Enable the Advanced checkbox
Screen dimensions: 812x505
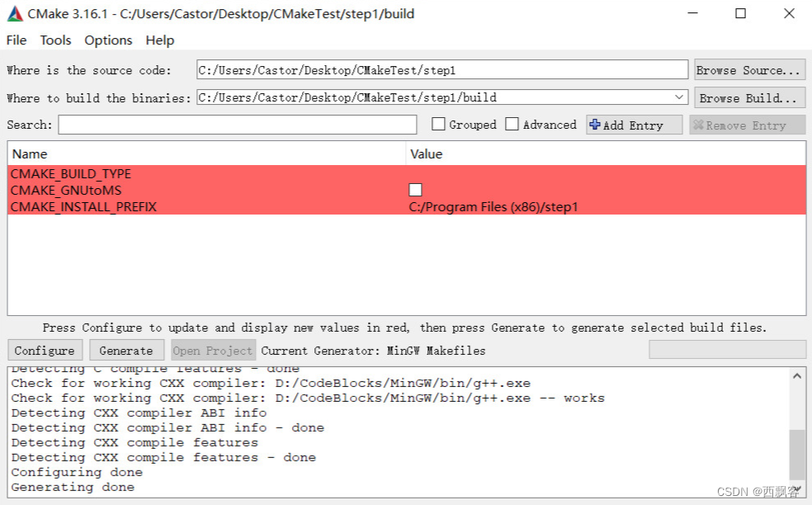512,124
